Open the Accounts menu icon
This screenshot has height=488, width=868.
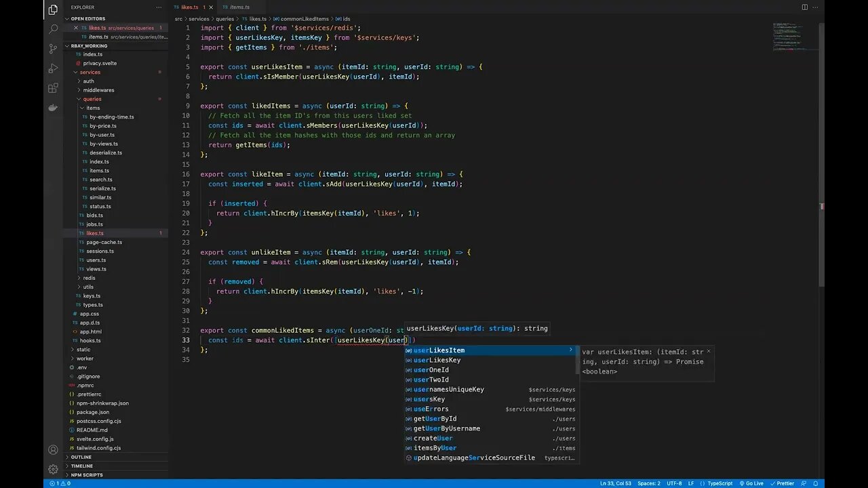tap(53, 450)
